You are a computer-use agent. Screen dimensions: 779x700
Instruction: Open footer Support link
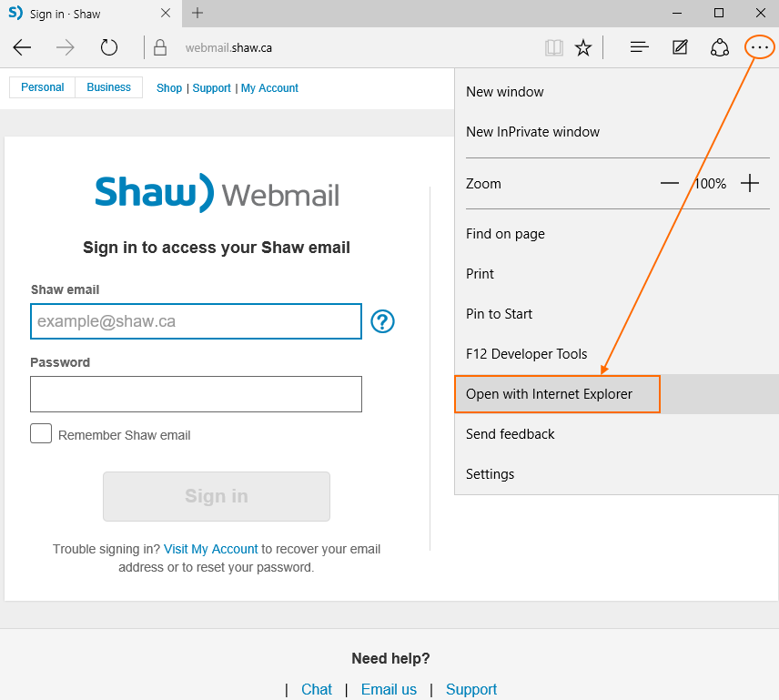coord(471,689)
